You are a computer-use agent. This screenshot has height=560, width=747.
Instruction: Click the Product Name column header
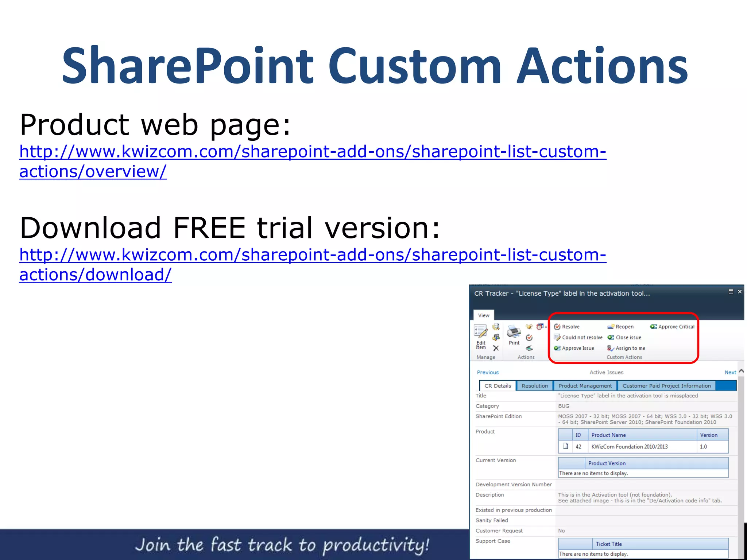pyautogui.click(x=642, y=435)
